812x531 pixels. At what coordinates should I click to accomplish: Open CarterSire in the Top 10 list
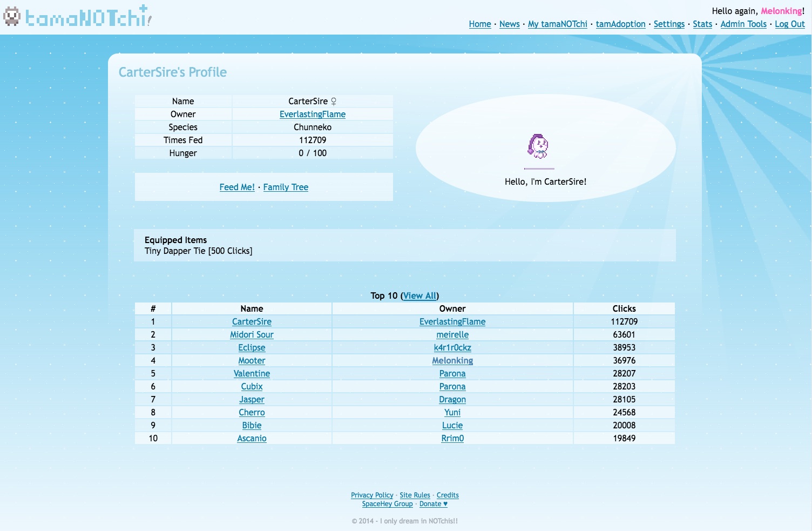[x=252, y=322]
